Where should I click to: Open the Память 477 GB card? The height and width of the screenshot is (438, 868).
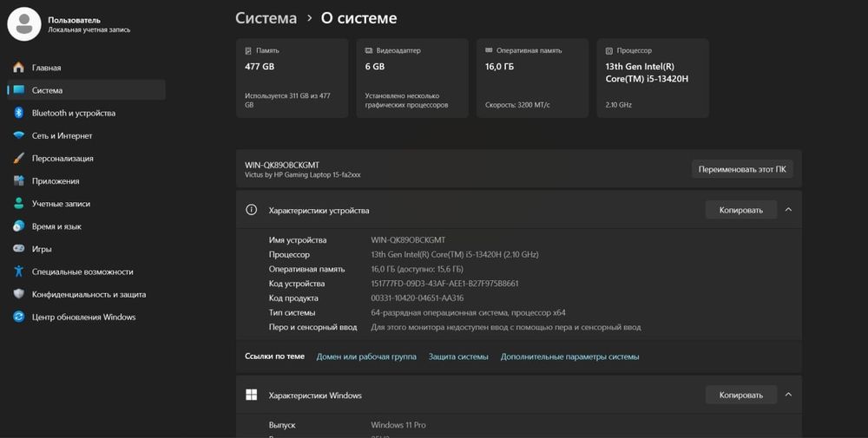[293, 78]
